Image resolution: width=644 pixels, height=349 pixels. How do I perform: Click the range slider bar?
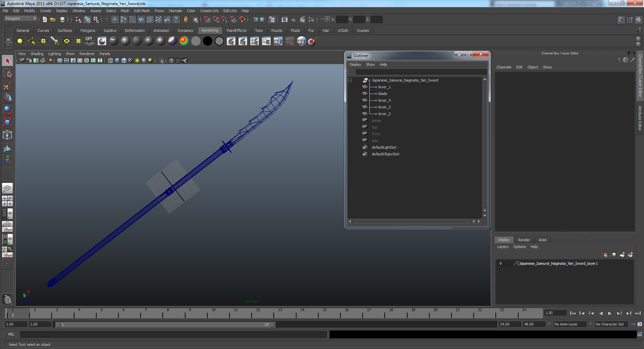[165, 325]
